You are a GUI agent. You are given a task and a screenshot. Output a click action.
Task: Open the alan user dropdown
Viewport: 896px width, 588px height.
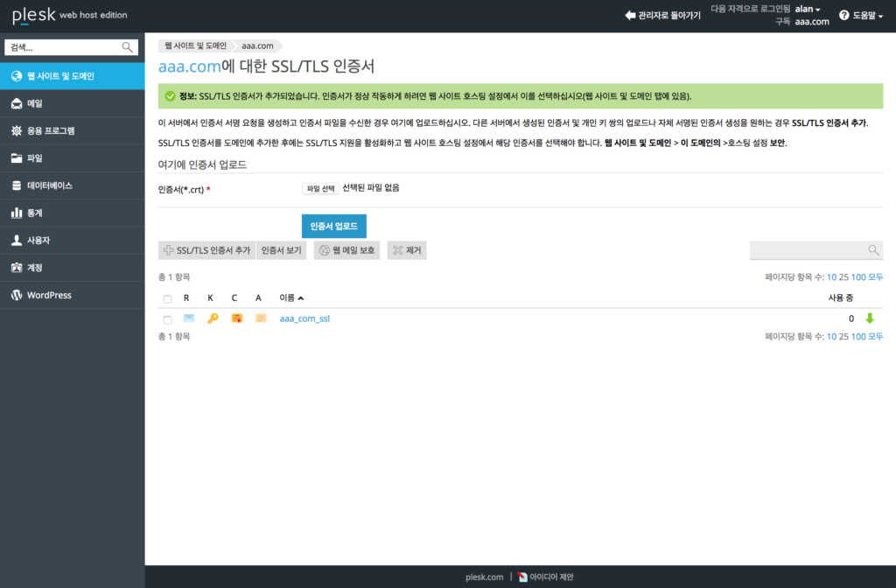click(x=808, y=9)
